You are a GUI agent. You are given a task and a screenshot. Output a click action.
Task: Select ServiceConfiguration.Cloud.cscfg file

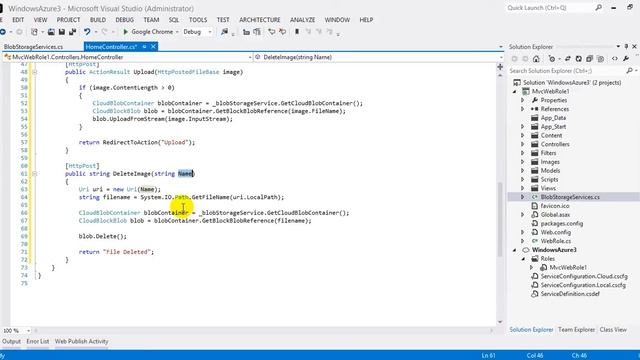point(584,276)
